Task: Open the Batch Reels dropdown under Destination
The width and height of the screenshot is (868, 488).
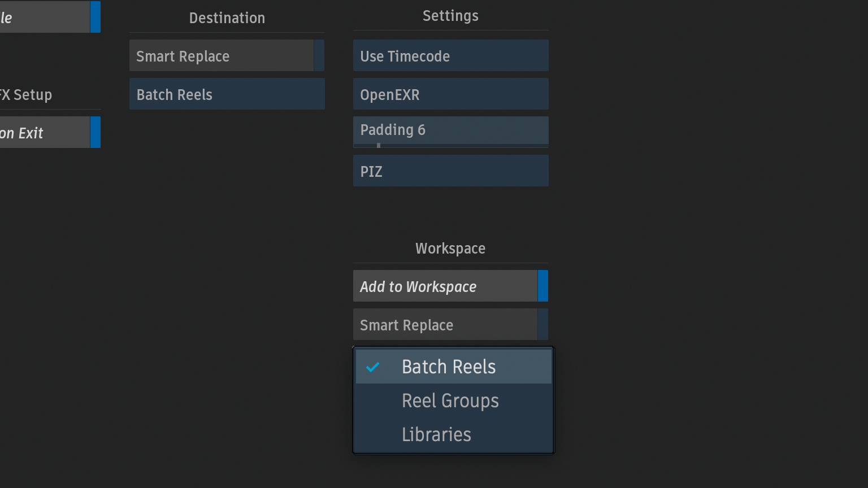Action: (x=227, y=94)
